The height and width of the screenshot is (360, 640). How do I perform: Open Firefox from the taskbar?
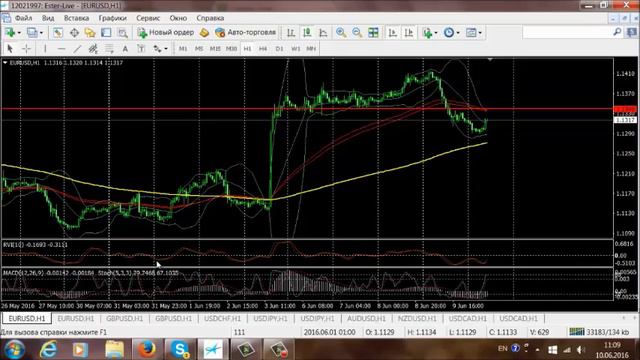pos(147,349)
